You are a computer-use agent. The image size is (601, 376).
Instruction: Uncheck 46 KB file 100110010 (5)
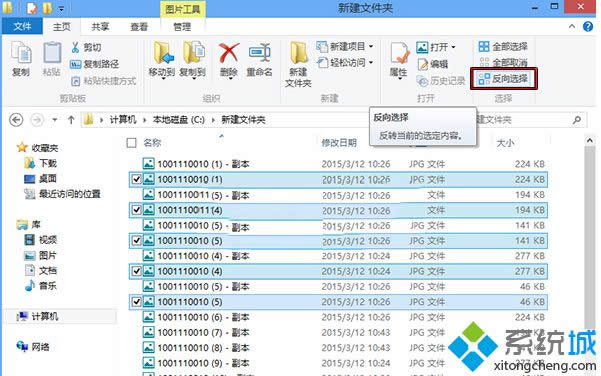point(136,302)
